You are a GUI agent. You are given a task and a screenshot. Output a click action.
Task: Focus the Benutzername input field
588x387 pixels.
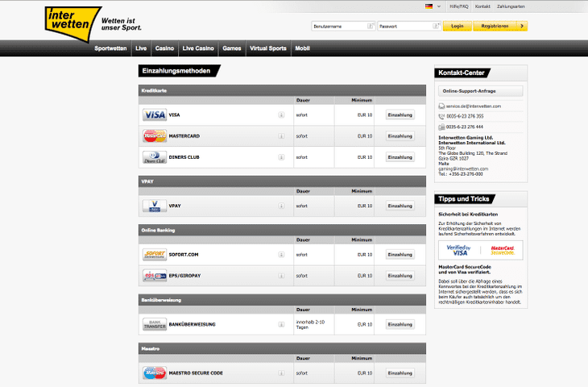point(343,27)
